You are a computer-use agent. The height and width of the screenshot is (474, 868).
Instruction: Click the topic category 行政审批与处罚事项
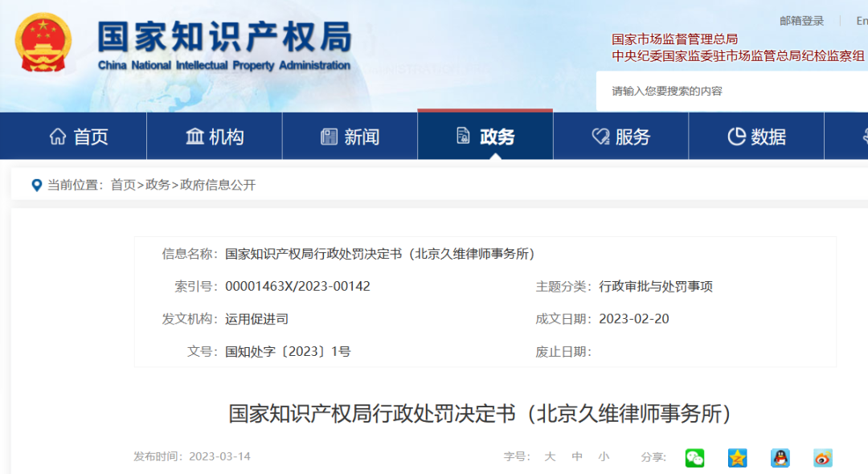coord(656,287)
